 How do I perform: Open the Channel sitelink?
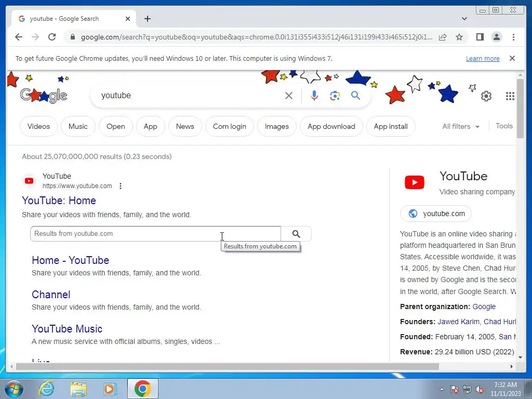pos(51,295)
